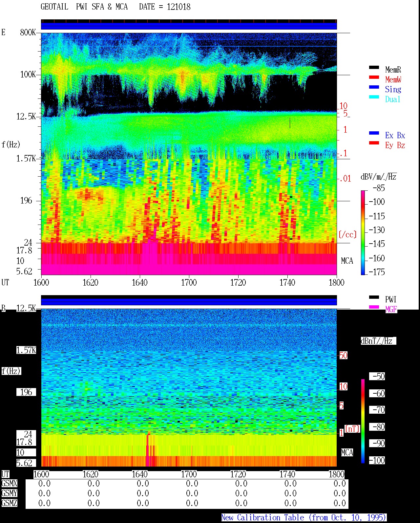The width and height of the screenshot is (420, 523).
Task: Click the 12.5K label on the E panel
Action: 26,116
